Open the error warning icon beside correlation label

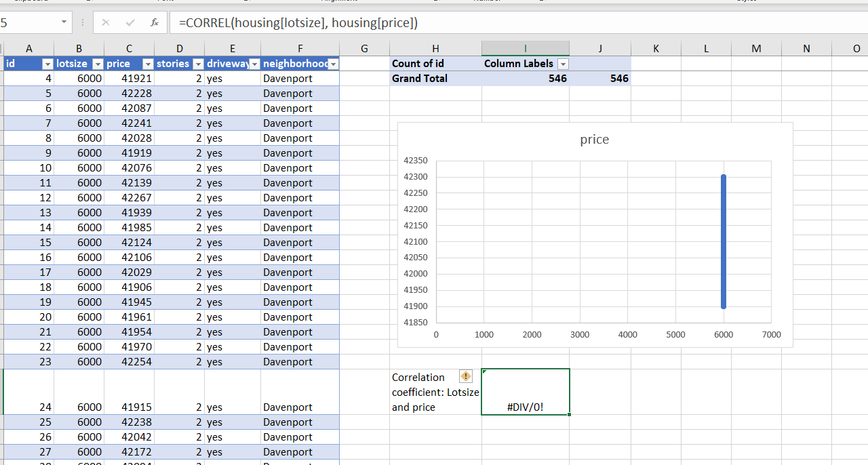click(x=466, y=376)
